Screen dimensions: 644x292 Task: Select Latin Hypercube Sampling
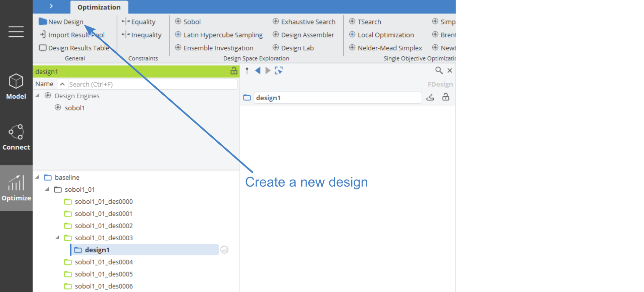click(x=219, y=35)
